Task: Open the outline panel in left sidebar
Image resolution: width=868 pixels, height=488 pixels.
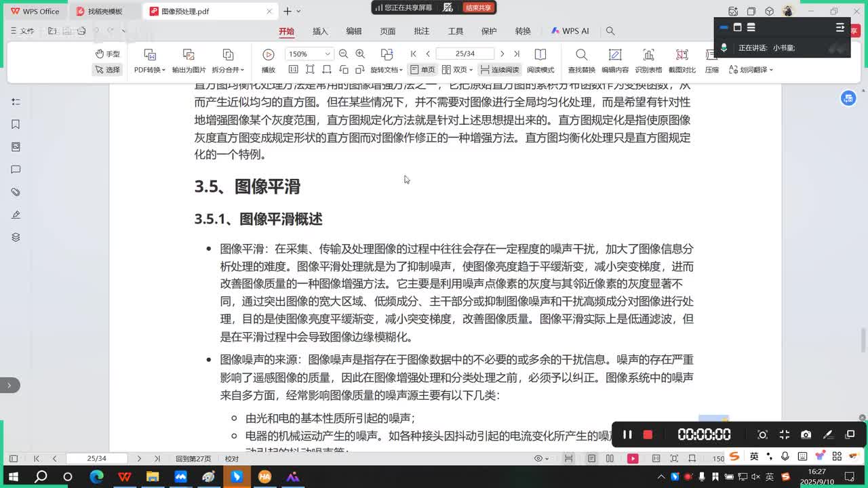Action: [x=16, y=102]
